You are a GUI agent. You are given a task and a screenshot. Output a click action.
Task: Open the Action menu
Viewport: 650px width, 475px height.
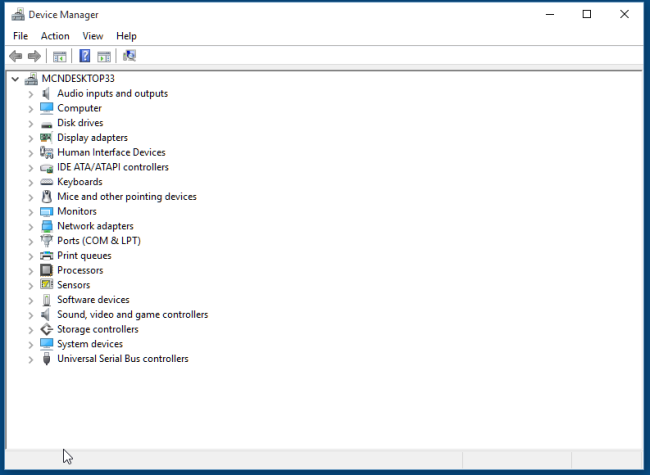point(55,36)
